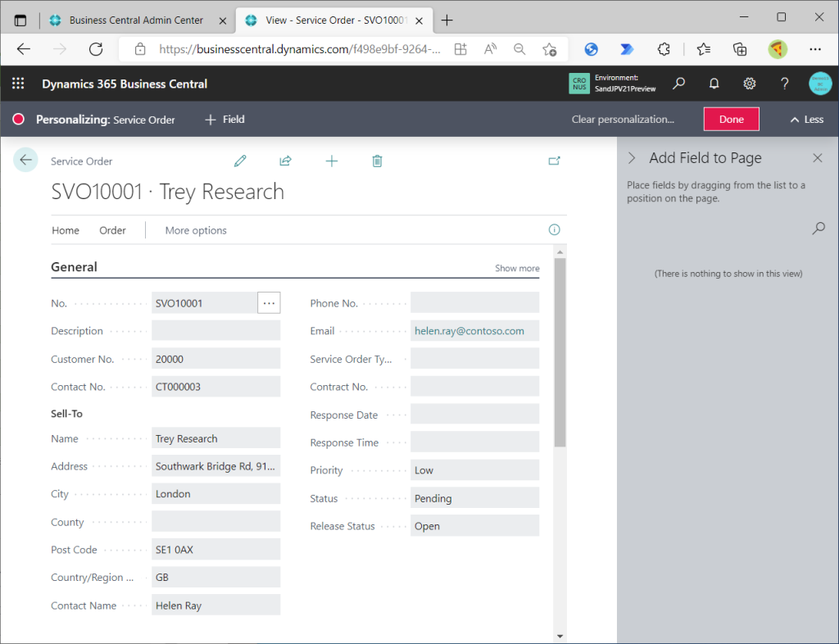Screen dimensions: 839x644
Task: Click the Priority field showing Low
Action: click(474, 469)
